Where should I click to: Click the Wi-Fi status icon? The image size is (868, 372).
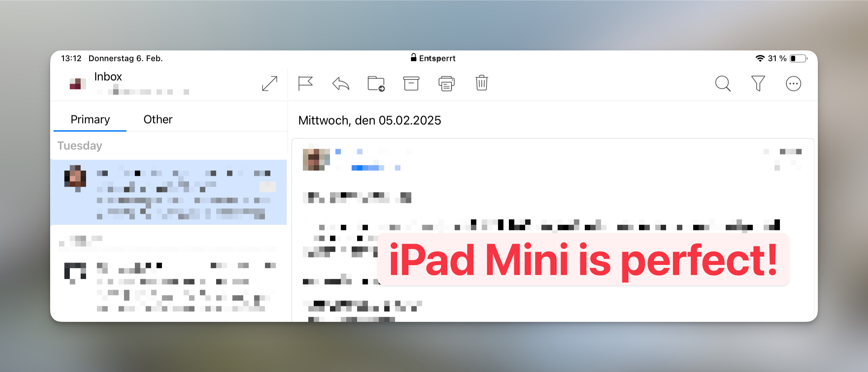pos(760,58)
